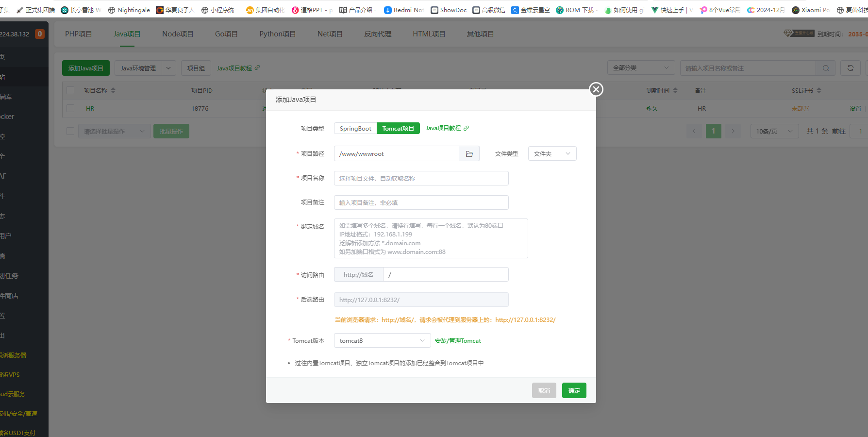Check the HR project row checkbox
Viewport: 868px width, 437px height.
[x=71, y=108]
